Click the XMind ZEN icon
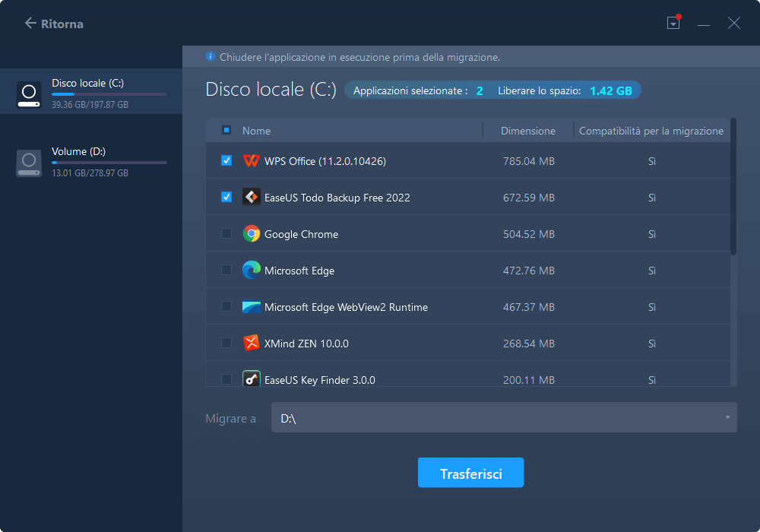The width and height of the screenshot is (760, 532). coord(251,343)
